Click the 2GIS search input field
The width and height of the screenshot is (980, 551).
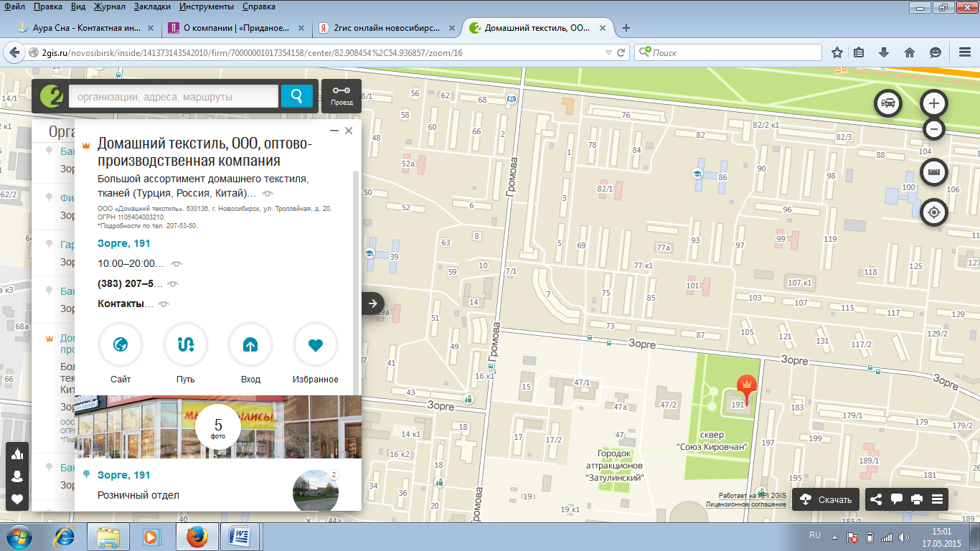pos(173,96)
